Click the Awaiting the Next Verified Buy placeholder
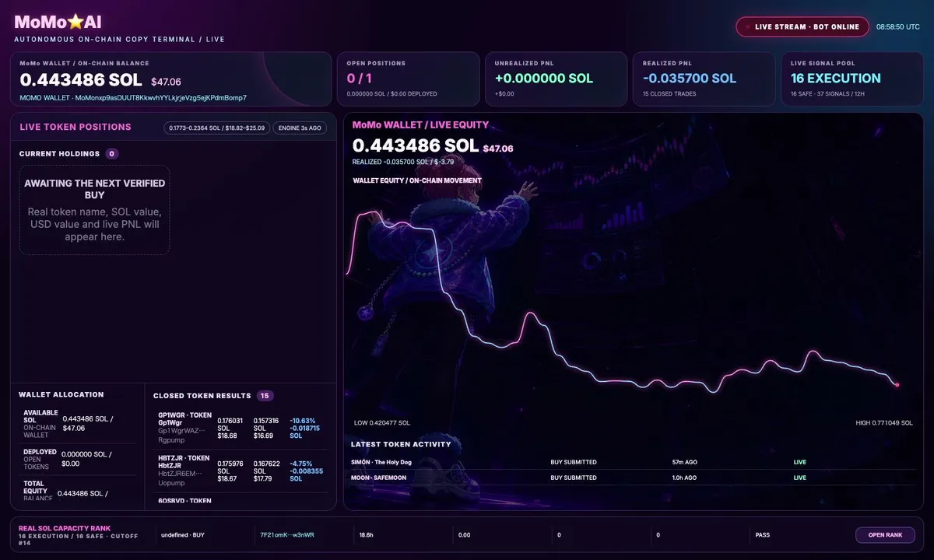The width and height of the screenshot is (934, 560). point(95,210)
